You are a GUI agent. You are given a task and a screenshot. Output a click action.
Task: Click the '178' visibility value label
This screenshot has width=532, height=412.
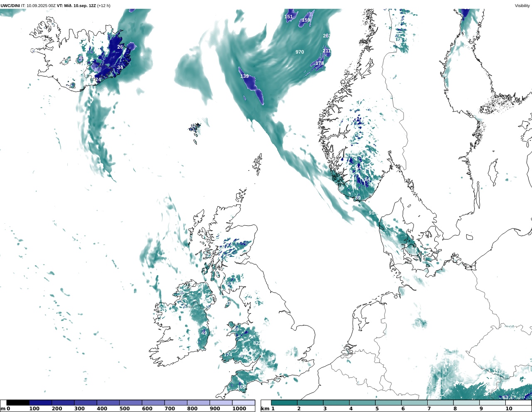pos(320,63)
